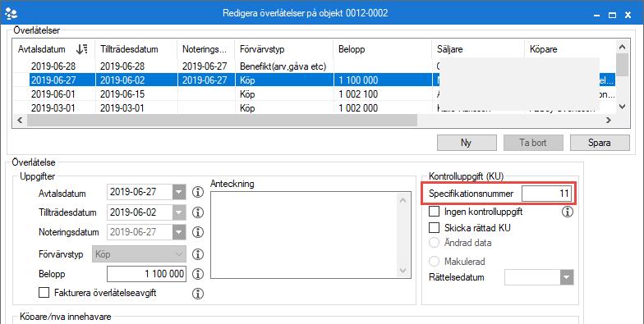This screenshot has height=324, width=644.
Task: Click the Belopp field showing 1 100 000
Action: tap(146, 274)
